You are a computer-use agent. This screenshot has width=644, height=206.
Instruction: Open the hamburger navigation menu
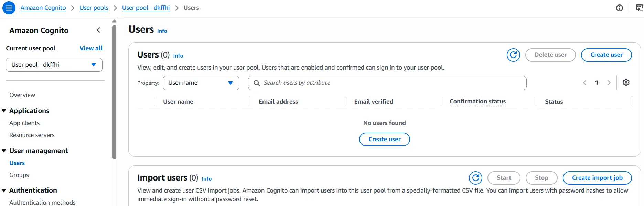pyautogui.click(x=9, y=8)
